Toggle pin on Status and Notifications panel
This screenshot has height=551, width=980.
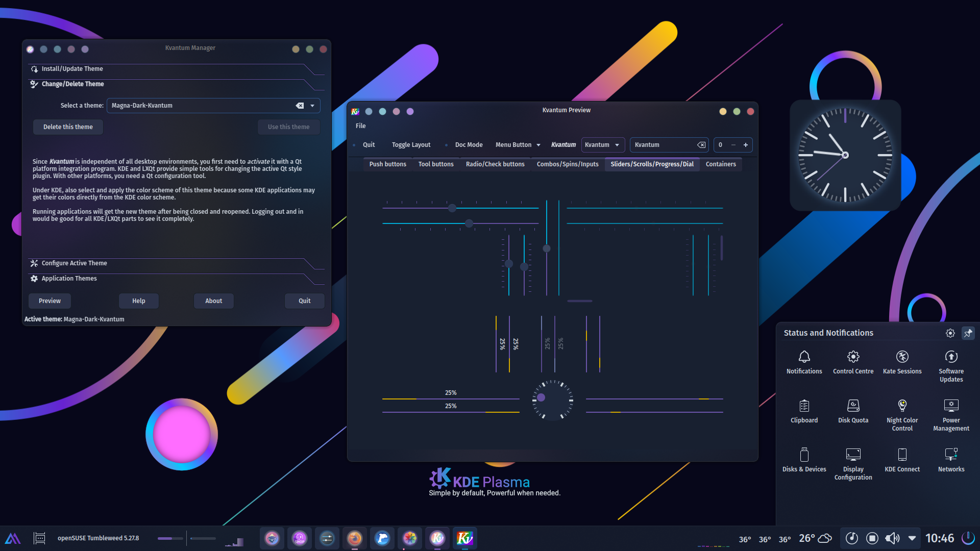coord(968,333)
